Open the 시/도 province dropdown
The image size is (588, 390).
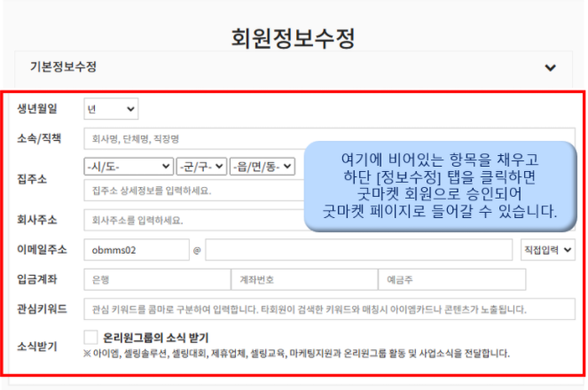click(129, 167)
